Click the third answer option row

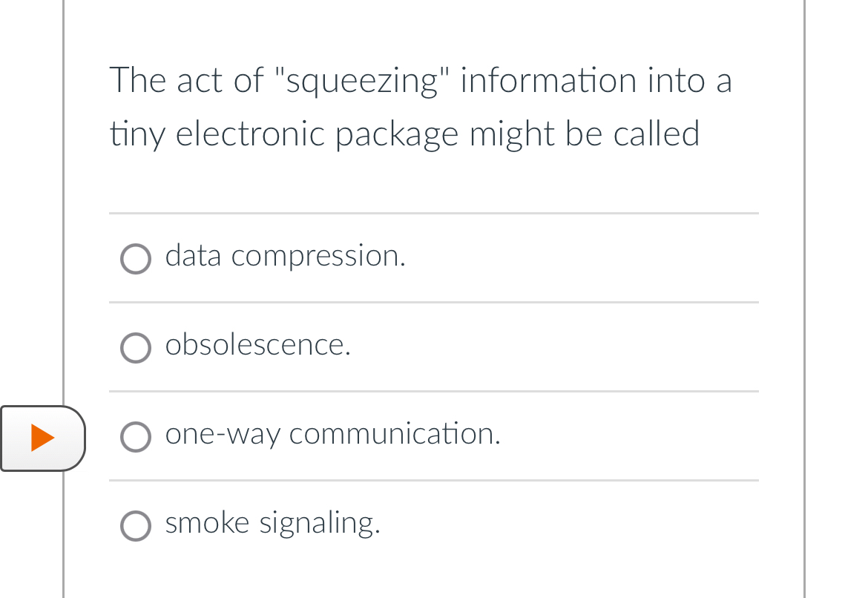click(x=434, y=436)
